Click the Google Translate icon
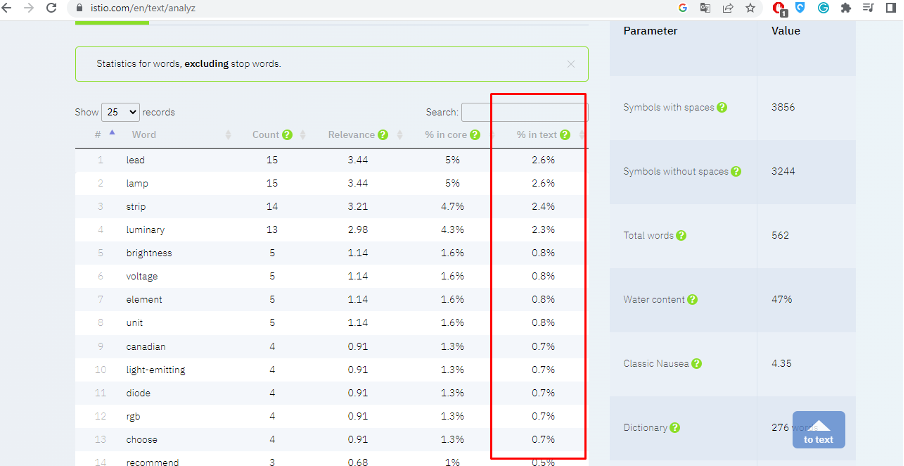This screenshot has width=904, height=466. (705, 8)
